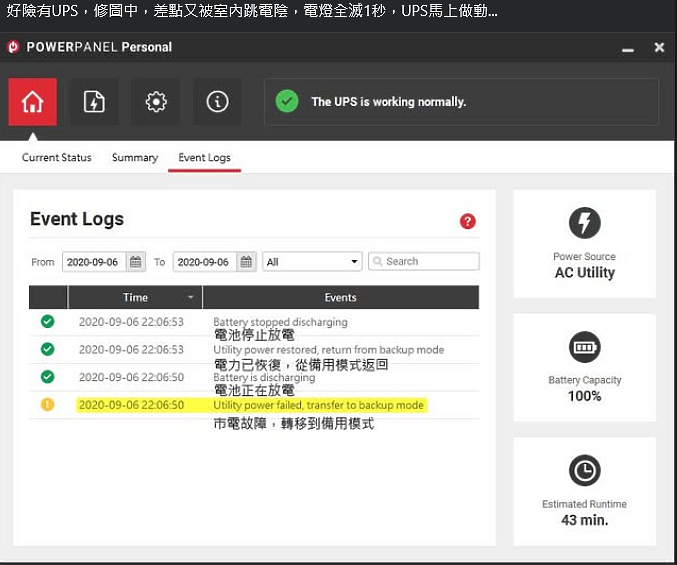Select the Event Logs tab
Image resolution: width=677 pixels, height=565 pixels.
pos(204,158)
